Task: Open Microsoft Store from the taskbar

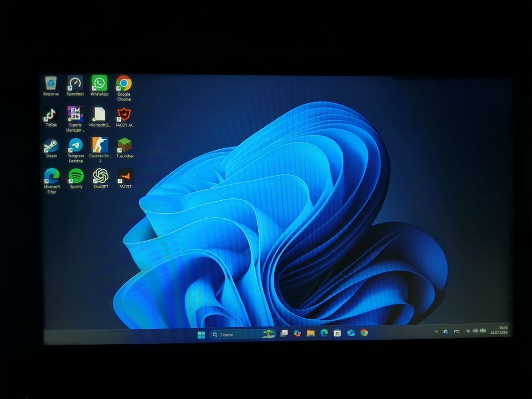Action: click(x=337, y=333)
